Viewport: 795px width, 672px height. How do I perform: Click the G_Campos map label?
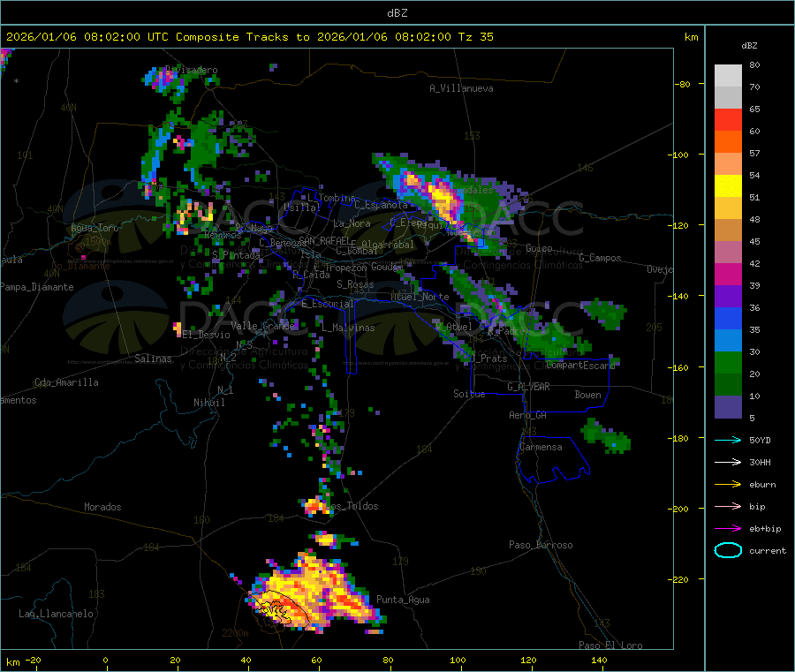click(x=601, y=258)
